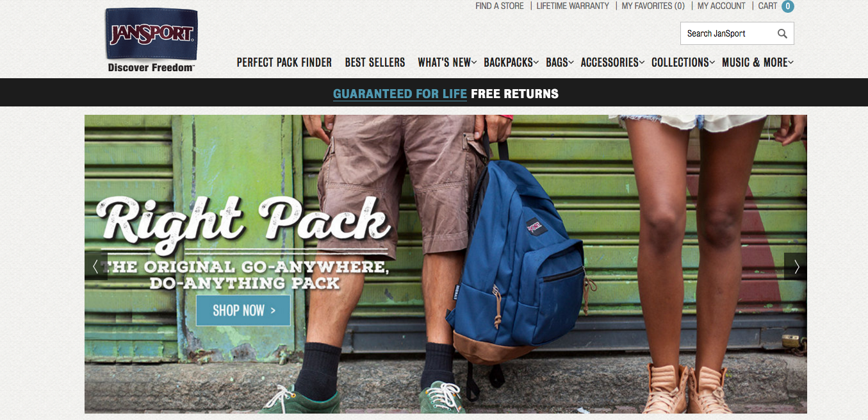View My Favorites list

(x=653, y=6)
